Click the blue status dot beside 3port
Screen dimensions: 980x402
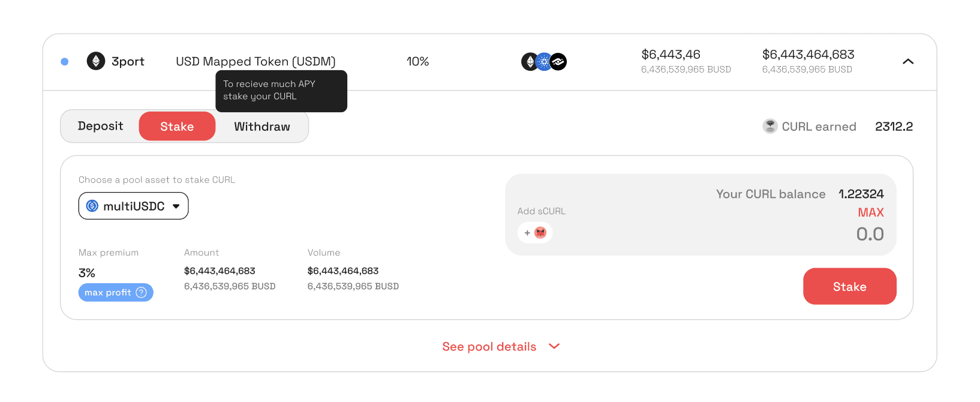tap(65, 62)
